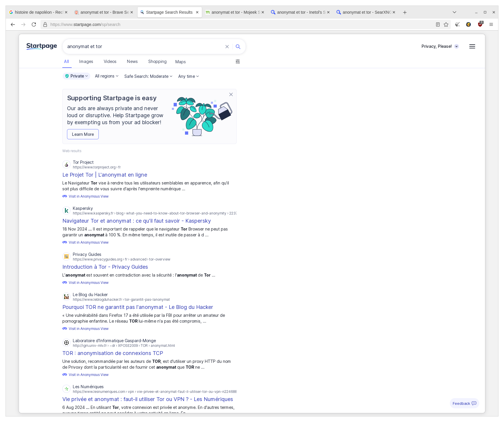Clear the search query with the X
The image size is (504, 422).
(227, 46)
